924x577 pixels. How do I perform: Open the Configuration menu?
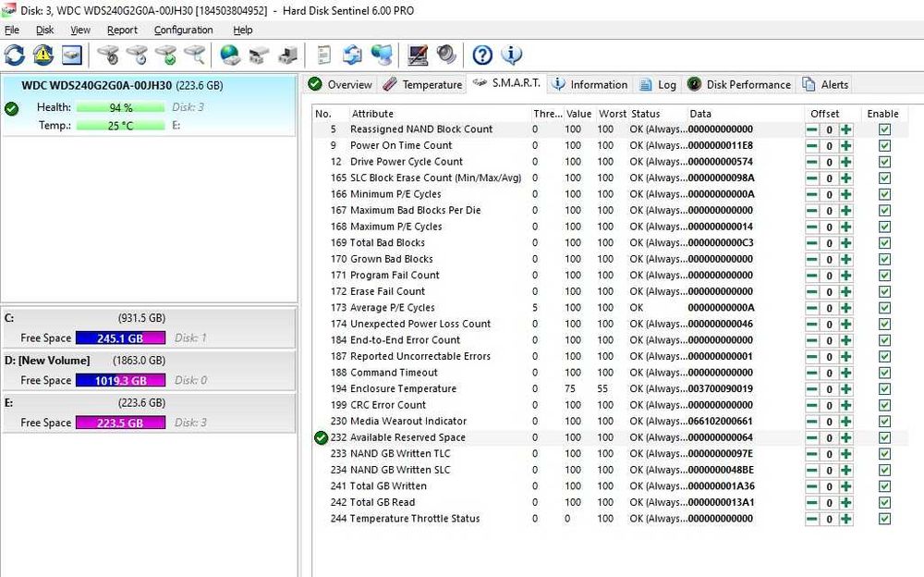183,31
